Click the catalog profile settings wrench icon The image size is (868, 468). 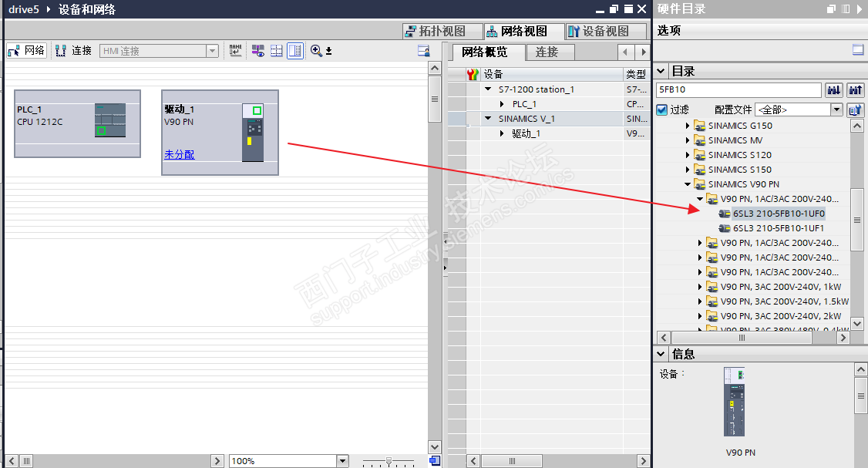pos(855,109)
